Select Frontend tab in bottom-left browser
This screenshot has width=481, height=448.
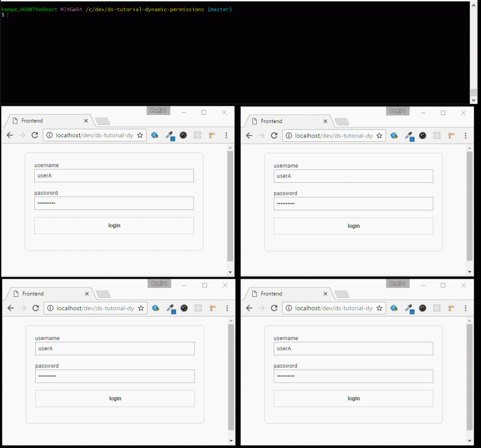pyautogui.click(x=47, y=294)
